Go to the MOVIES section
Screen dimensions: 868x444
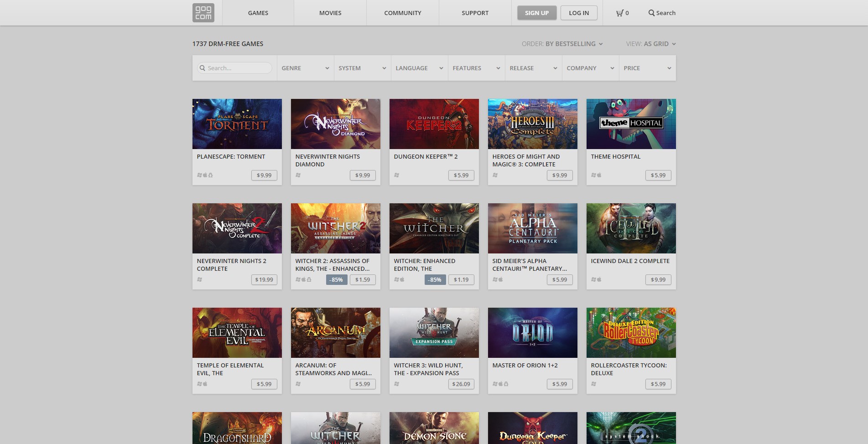329,13
